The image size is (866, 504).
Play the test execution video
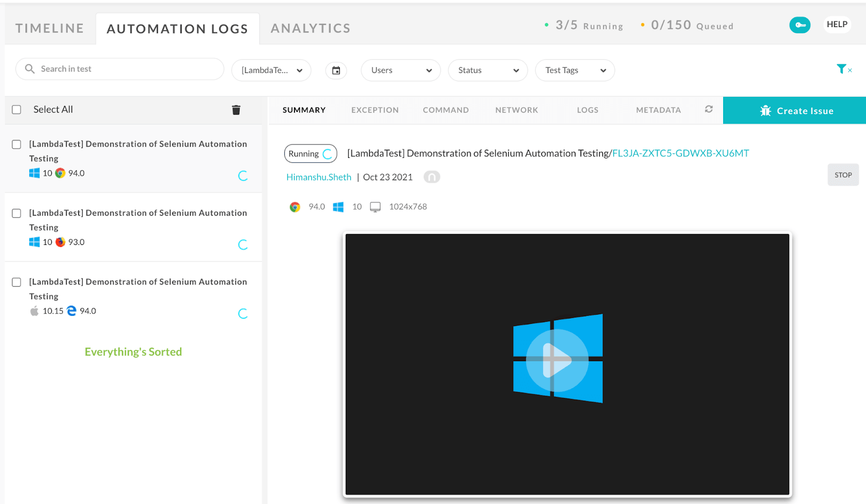pyautogui.click(x=556, y=360)
